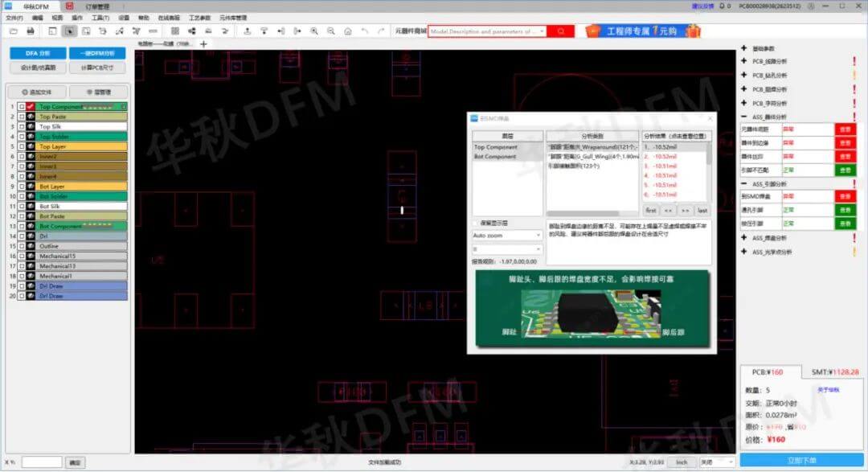868x472 pixels.
Task: Click the plus icon to add new tab
Action: (203, 43)
